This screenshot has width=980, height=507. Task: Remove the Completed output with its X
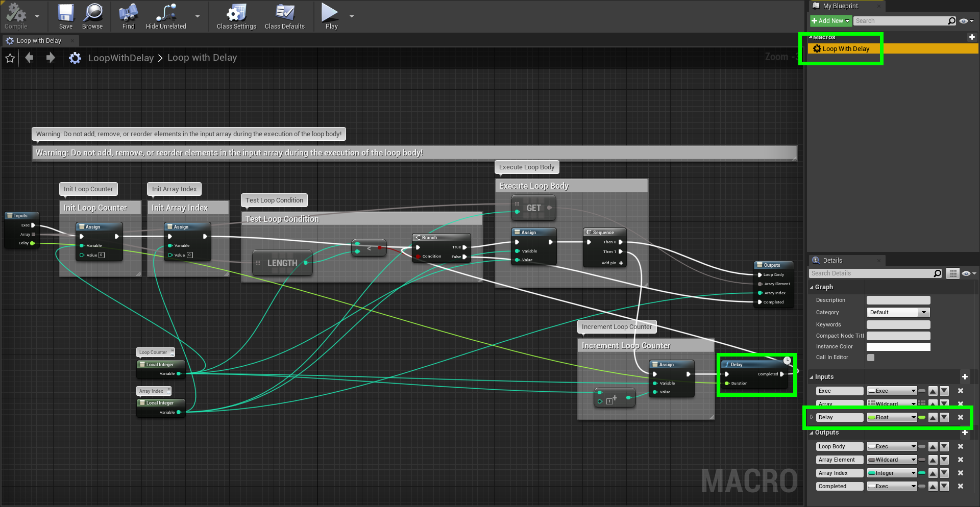pyautogui.click(x=961, y=487)
